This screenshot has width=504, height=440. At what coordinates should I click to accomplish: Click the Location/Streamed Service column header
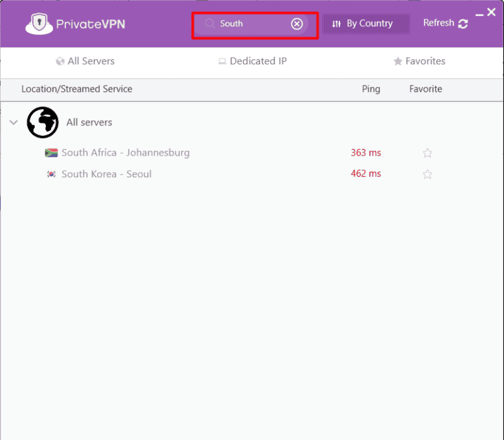point(77,89)
